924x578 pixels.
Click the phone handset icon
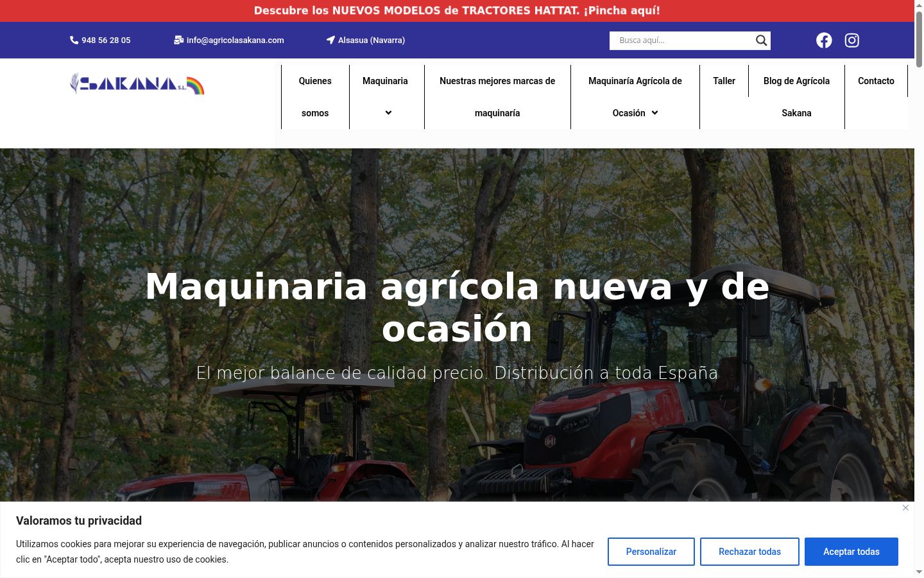click(x=74, y=40)
